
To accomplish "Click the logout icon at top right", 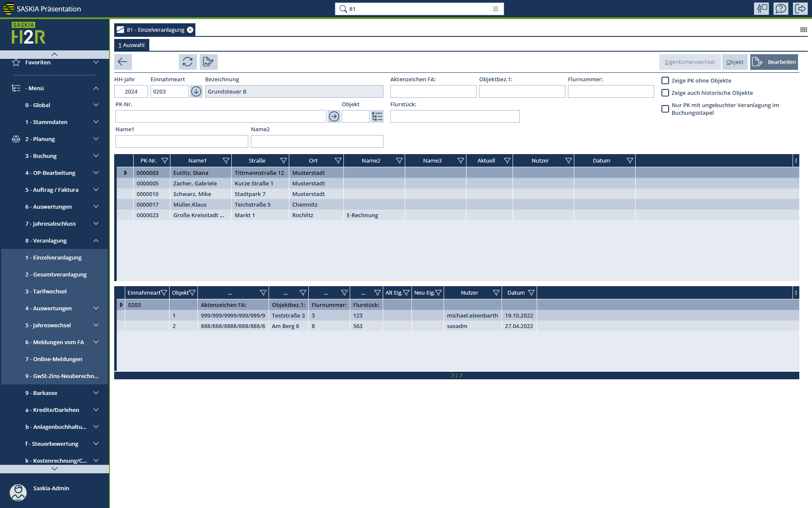I will pos(800,8).
